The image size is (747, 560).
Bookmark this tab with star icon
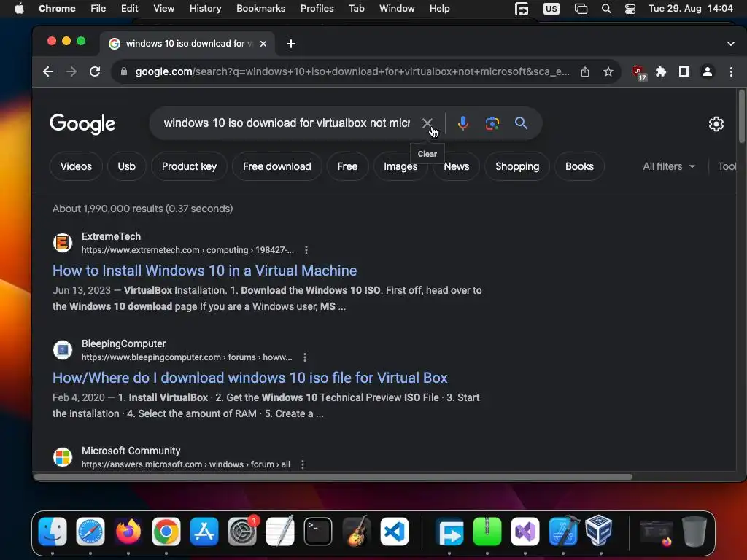pyautogui.click(x=608, y=71)
